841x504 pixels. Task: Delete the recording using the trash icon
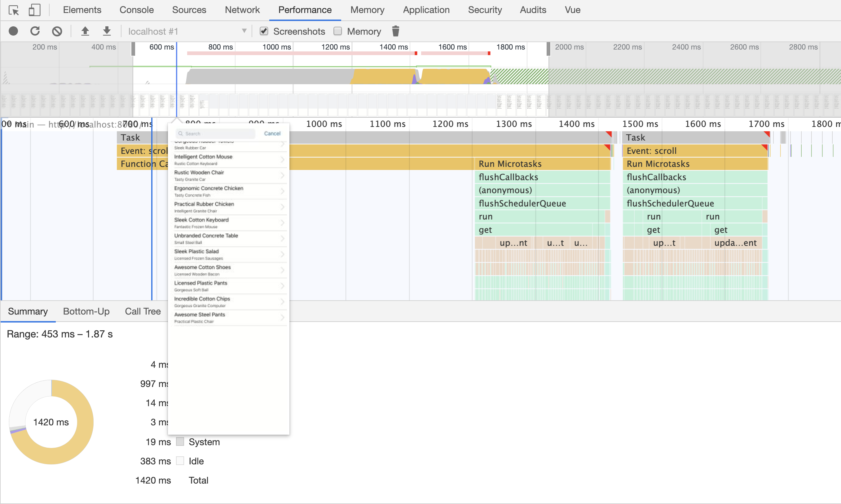point(395,31)
